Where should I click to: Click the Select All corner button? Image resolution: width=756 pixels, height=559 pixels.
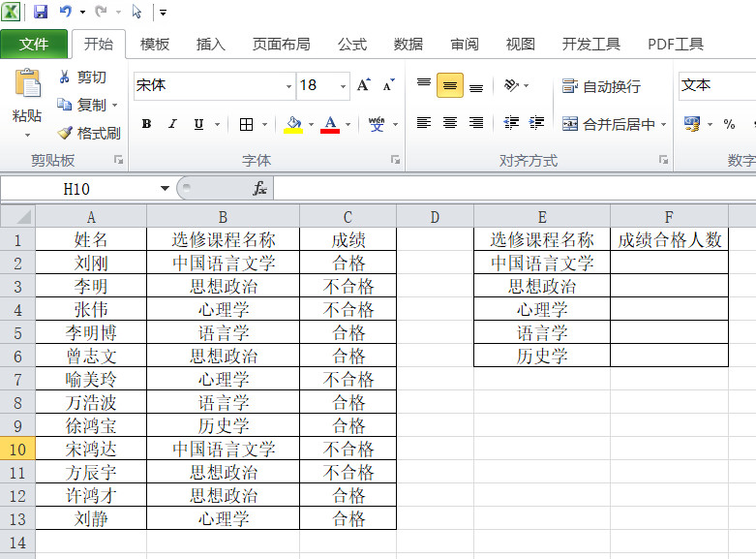click(x=17, y=217)
